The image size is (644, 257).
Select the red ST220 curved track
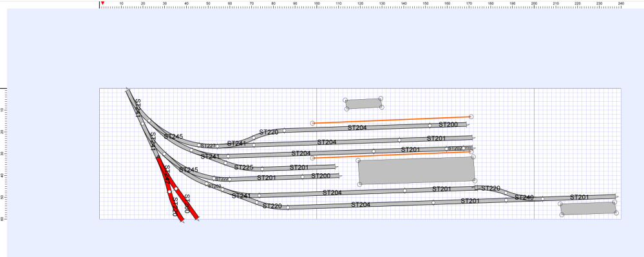[x=175, y=207]
